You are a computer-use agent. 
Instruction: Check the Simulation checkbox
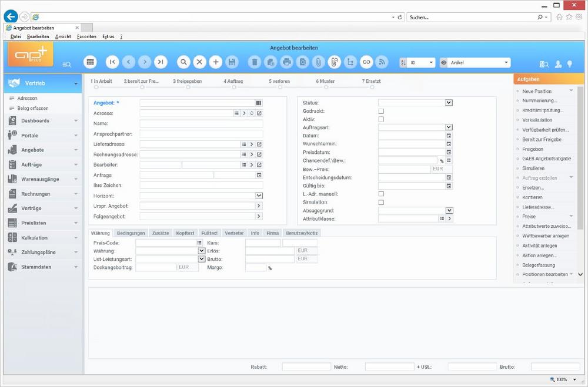[x=381, y=202]
